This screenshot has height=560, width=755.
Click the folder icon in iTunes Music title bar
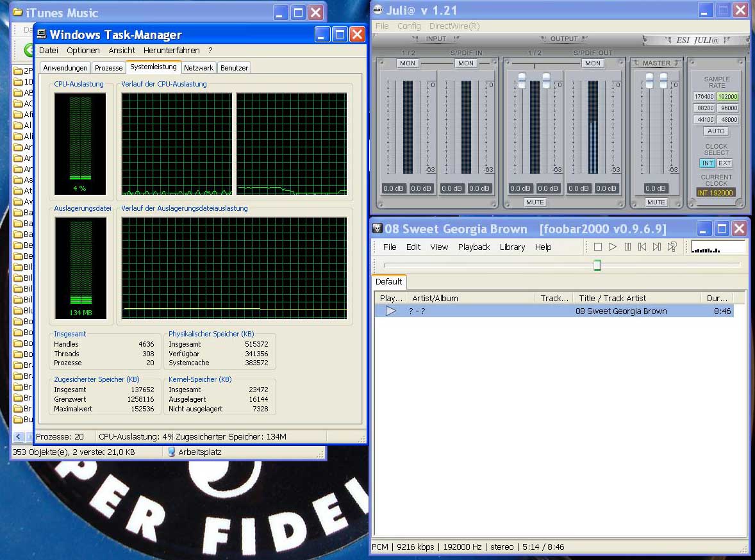(19, 13)
